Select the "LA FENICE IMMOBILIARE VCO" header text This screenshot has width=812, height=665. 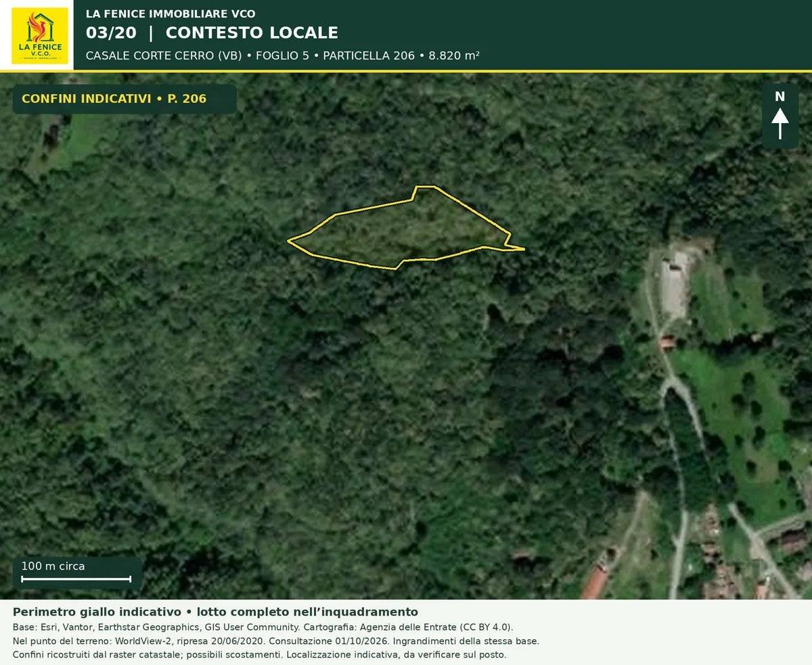click(171, 14)
